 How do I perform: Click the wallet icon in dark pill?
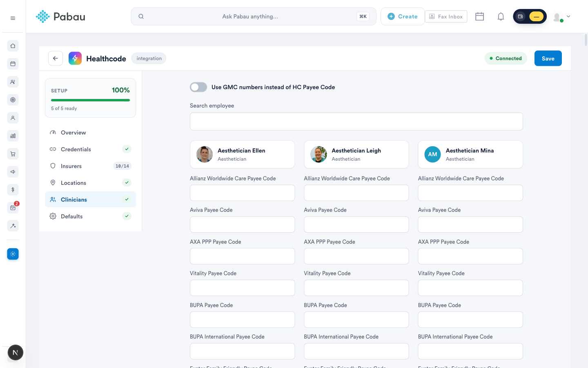pos(520,16)
